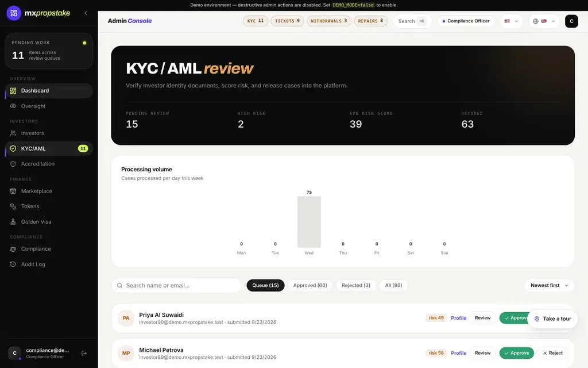Click the Michael Petrova name
The height and width of the screenshot is (368, 588).
pyautogui.click(x=161, y=350)
